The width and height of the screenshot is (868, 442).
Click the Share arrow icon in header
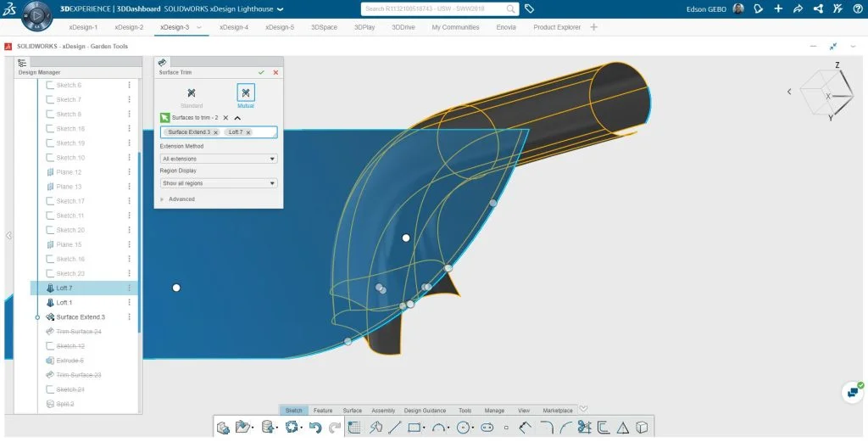798,9
